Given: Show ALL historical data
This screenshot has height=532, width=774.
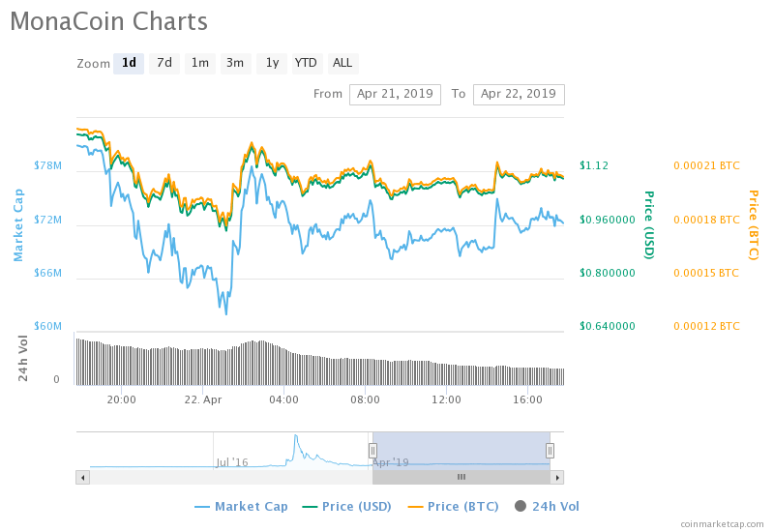Looking at the screenshot, I should [x=342, y=64].
